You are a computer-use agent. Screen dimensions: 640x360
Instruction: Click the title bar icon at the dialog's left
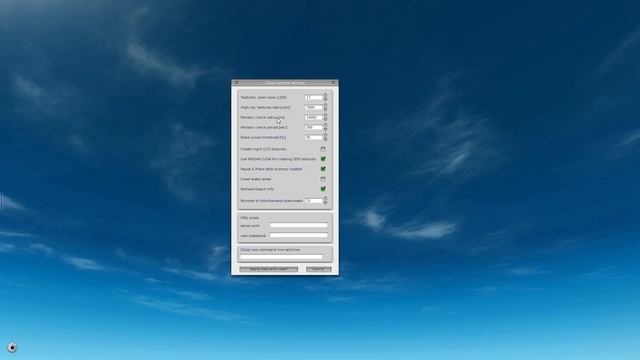236,82
